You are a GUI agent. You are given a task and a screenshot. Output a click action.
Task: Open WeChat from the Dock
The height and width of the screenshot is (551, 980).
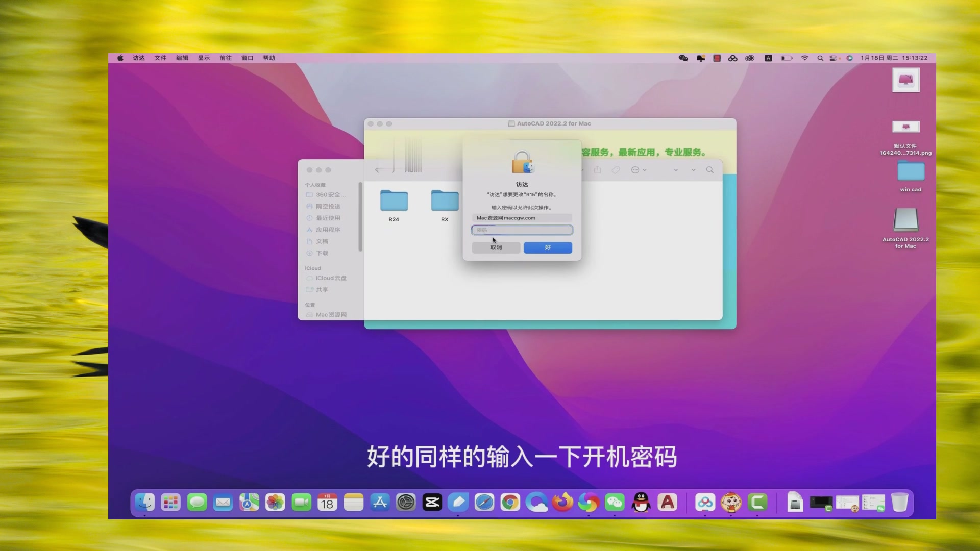pos(615,503)
